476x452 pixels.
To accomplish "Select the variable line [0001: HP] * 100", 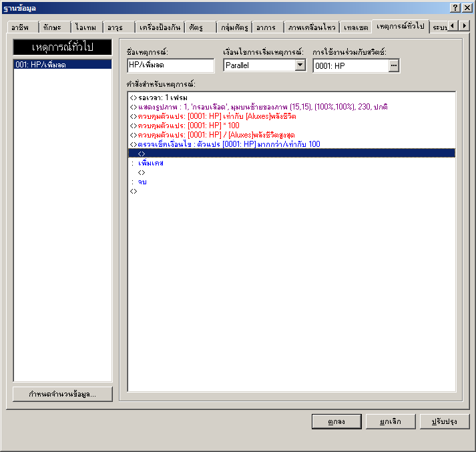I will pos(292,126).
